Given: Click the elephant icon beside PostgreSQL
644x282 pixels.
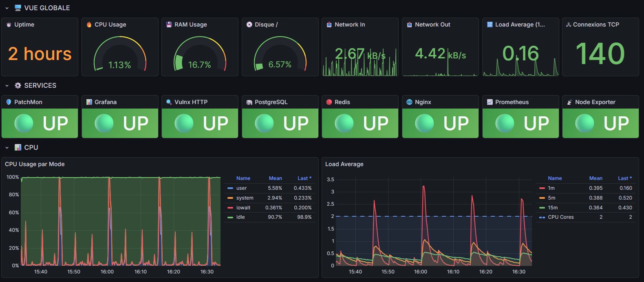Looking at the screenshot, I should tap(249, 102).
